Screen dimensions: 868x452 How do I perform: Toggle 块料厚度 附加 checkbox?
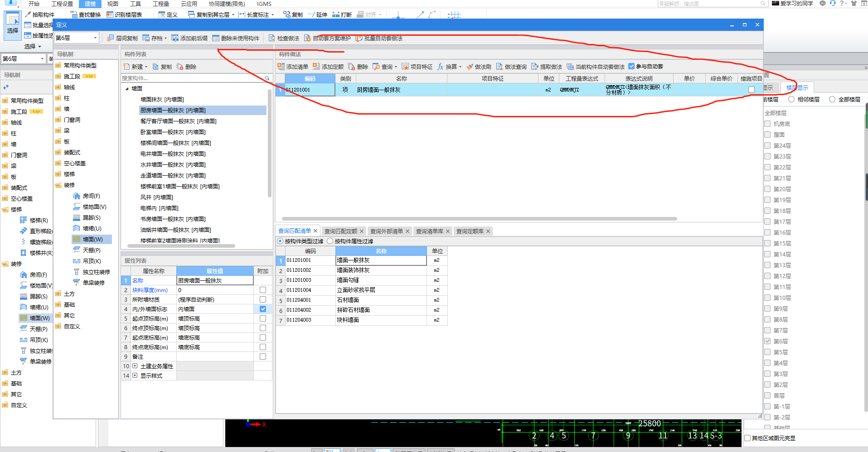click(263, 290)
